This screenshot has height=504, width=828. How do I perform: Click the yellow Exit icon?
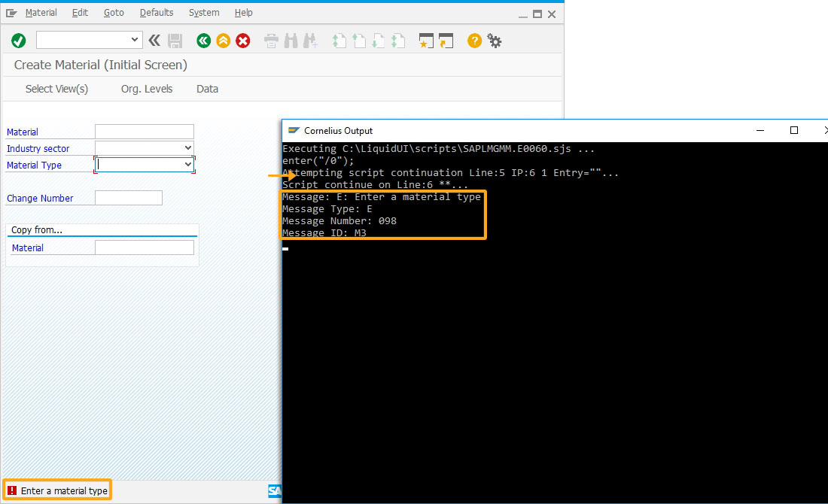pyautogui.click(x=224, y=41)
